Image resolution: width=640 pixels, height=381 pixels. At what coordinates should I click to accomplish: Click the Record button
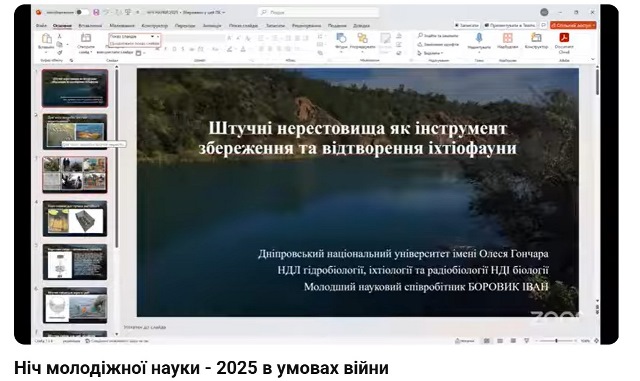point(467,25)
